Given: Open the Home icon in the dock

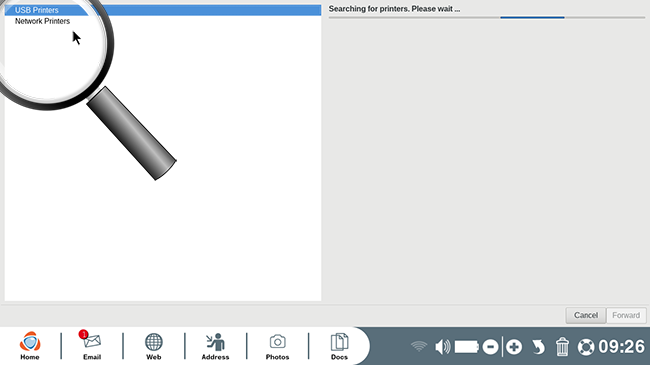Looking at the screenshot, I should (x=30, y=346).
